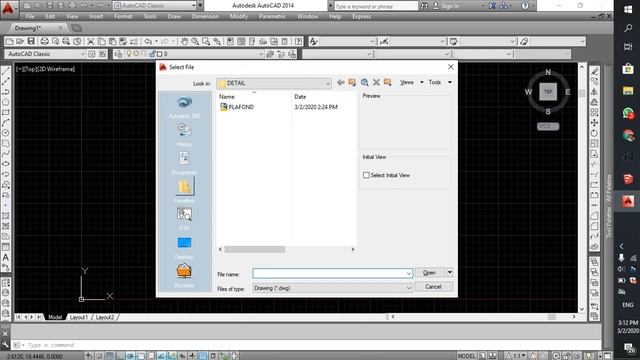Viewport: 640px width, 360px height.
Task: Toggle Object Snap in status bar
Action: pyautogui.click(x=141, y=356)
